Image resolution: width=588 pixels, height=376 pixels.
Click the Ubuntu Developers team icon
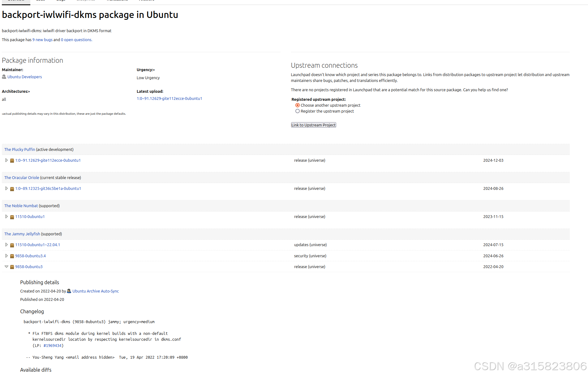[4, 77]
